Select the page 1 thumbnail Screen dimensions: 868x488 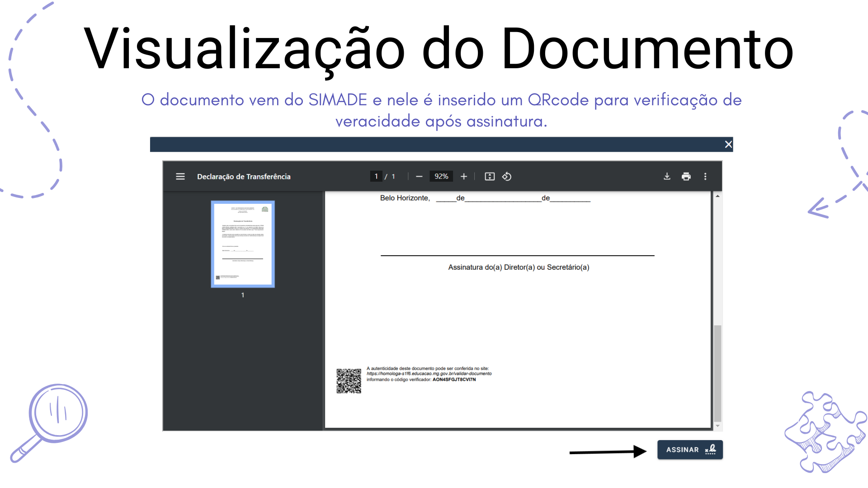(243, 244)
